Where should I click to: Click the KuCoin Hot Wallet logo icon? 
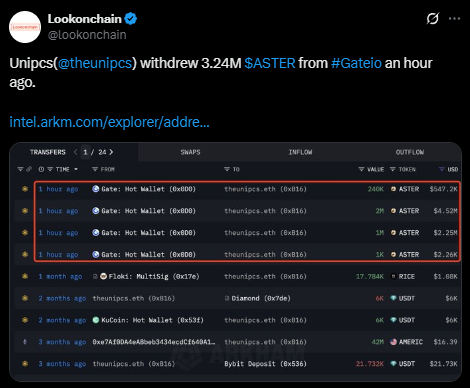(96, 320)
